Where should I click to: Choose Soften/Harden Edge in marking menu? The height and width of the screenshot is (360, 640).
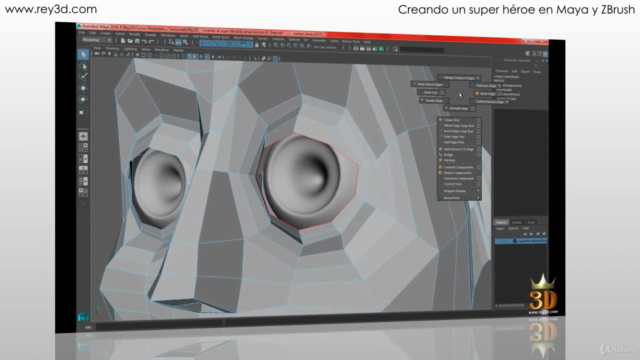(x=490, y=102)
